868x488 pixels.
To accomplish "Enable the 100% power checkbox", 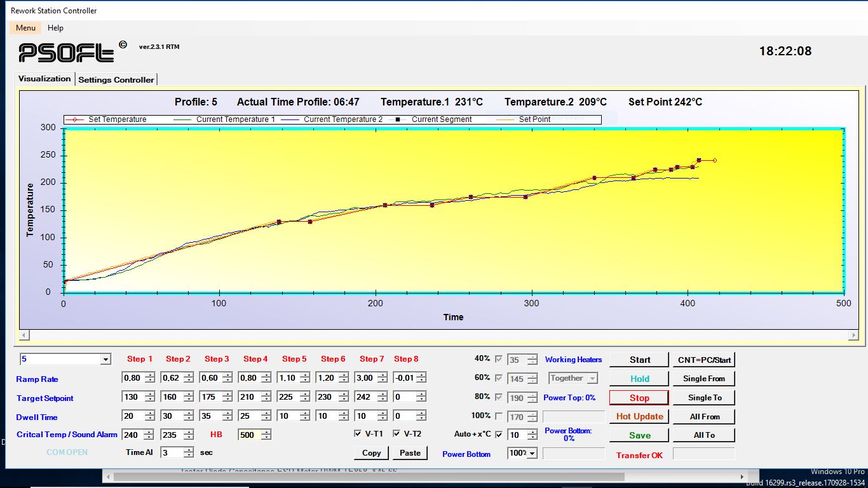I will click(x=499, y=416).
